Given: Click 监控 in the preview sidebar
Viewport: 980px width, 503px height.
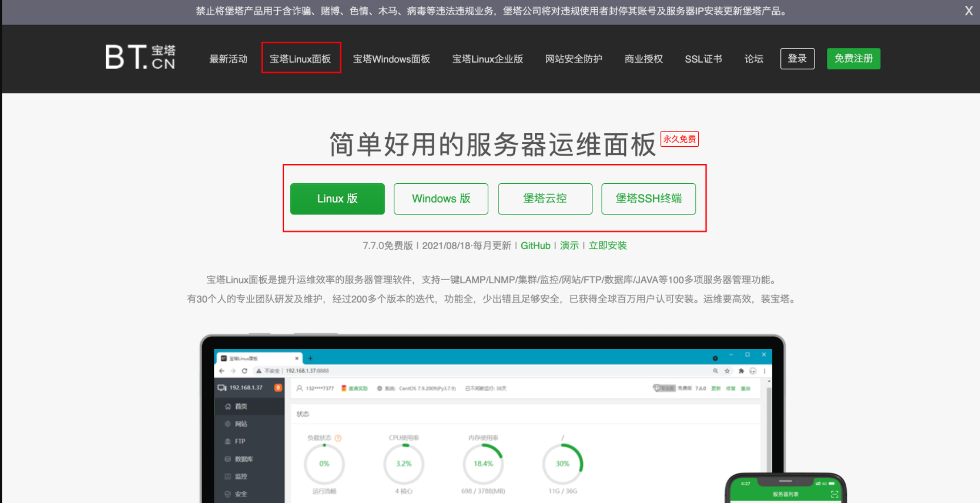Looking at the screenshot, I should click(241, 477).
